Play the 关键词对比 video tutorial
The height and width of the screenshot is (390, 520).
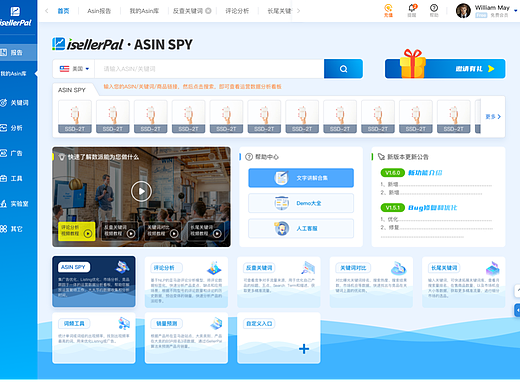point(163,231)
